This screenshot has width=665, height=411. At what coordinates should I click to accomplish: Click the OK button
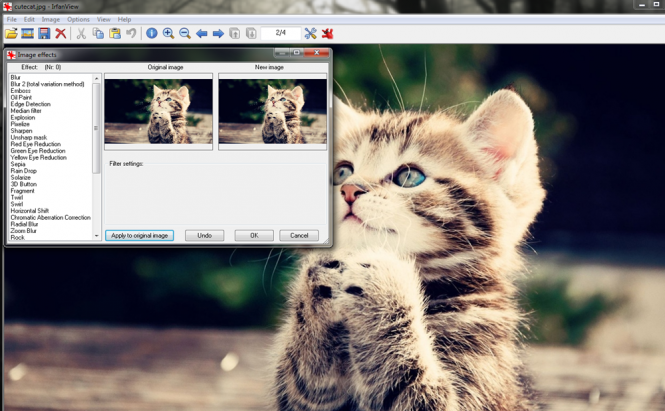[x=254, y=235]
